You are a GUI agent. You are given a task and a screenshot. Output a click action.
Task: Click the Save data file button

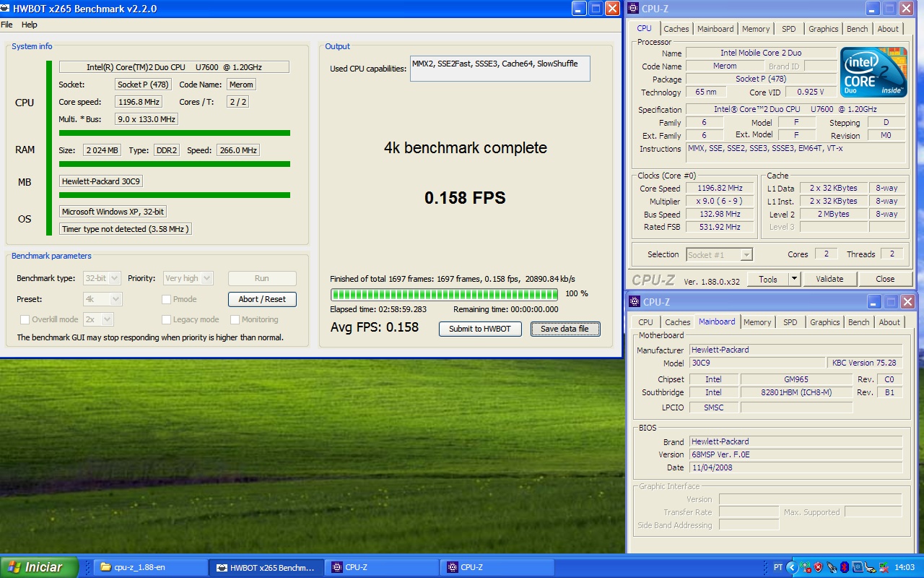tap(565, 329)
